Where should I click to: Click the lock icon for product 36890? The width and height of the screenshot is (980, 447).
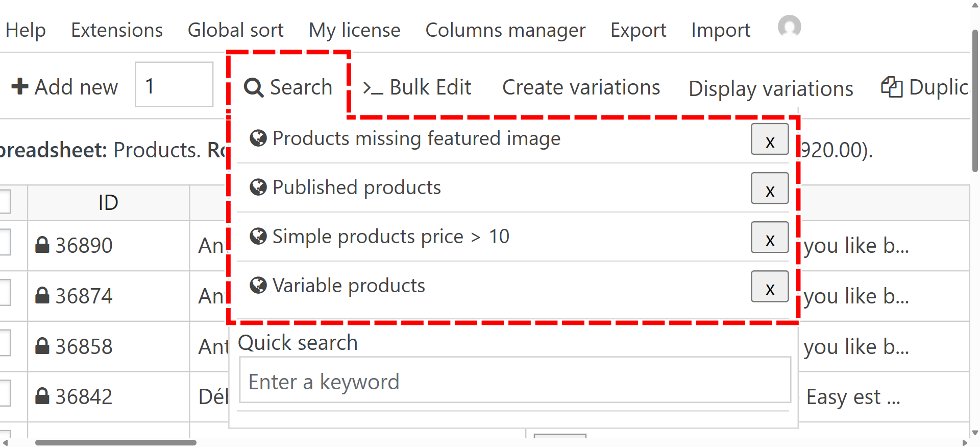(42, 245)
